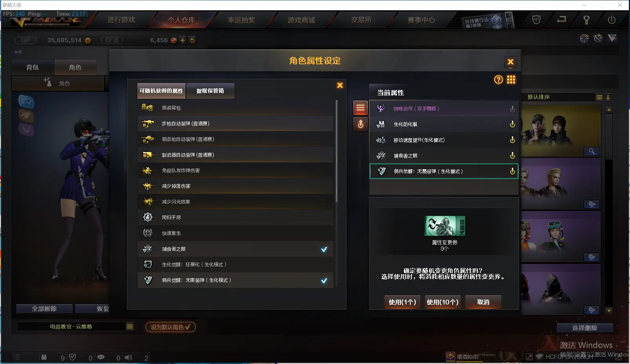Click the attribute list vertical scrollbar
The height and width of the screenshot is (364, 630).
[336, 151]
